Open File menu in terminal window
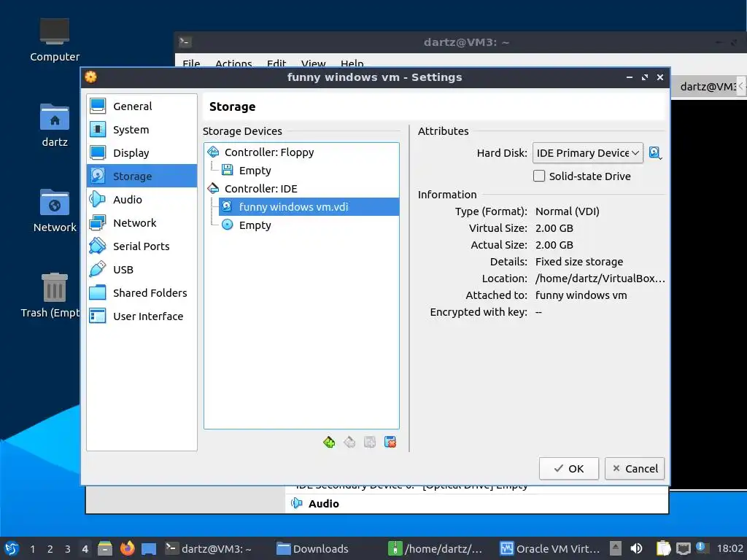 (191, 63)
